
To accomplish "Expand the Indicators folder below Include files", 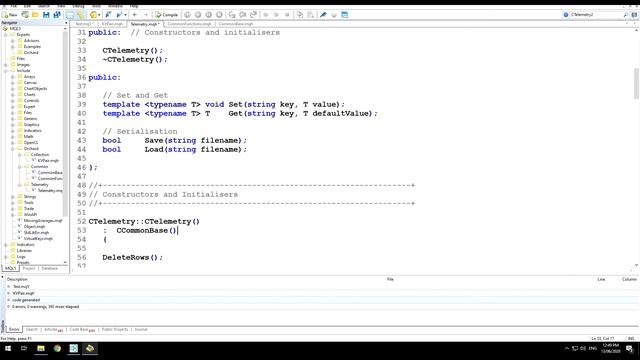I will (6, 244).
